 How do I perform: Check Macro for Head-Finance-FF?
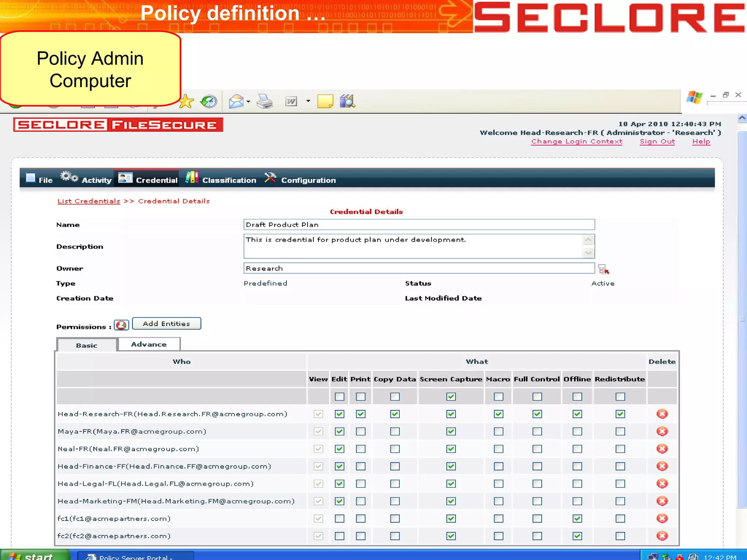[x=499, y=467]
